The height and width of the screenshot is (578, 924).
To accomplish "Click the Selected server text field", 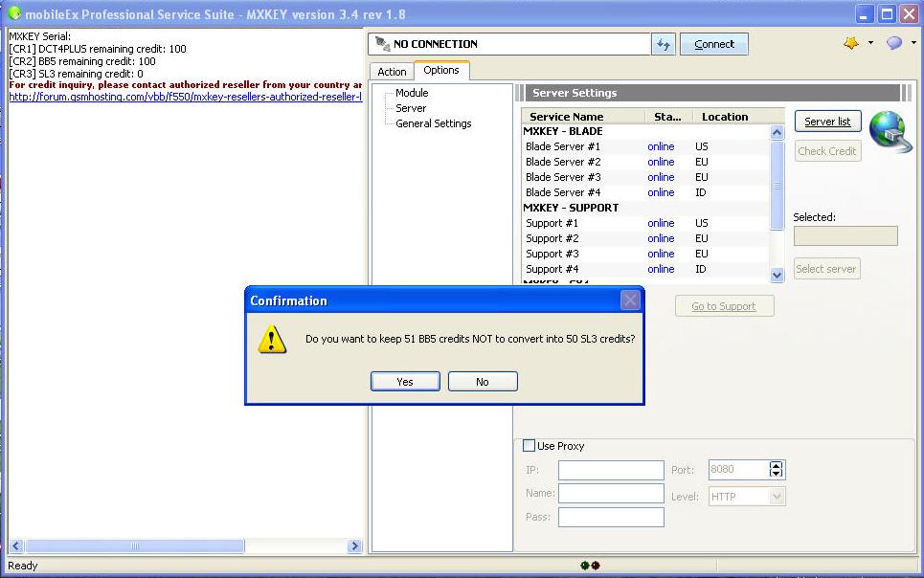I will pyautogui.click(x=845, y=236).
